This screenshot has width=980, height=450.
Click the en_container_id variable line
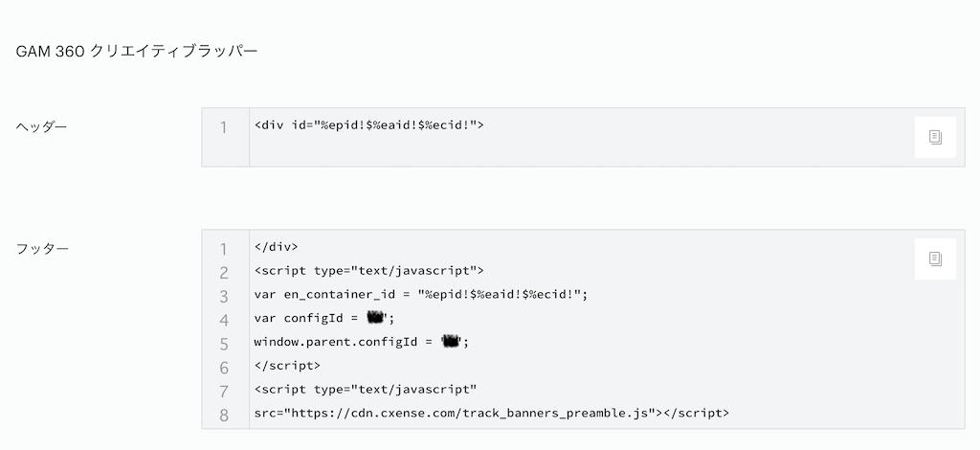pyautogui.click(x=421, y=294)
